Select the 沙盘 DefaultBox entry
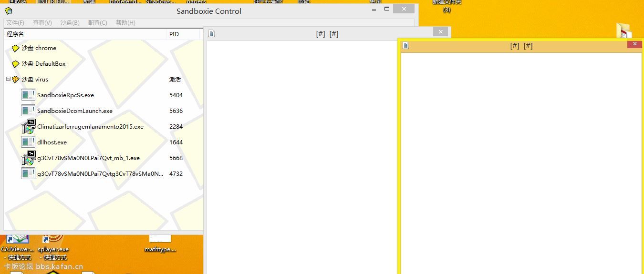644x274 pixels. click(44, 64)
